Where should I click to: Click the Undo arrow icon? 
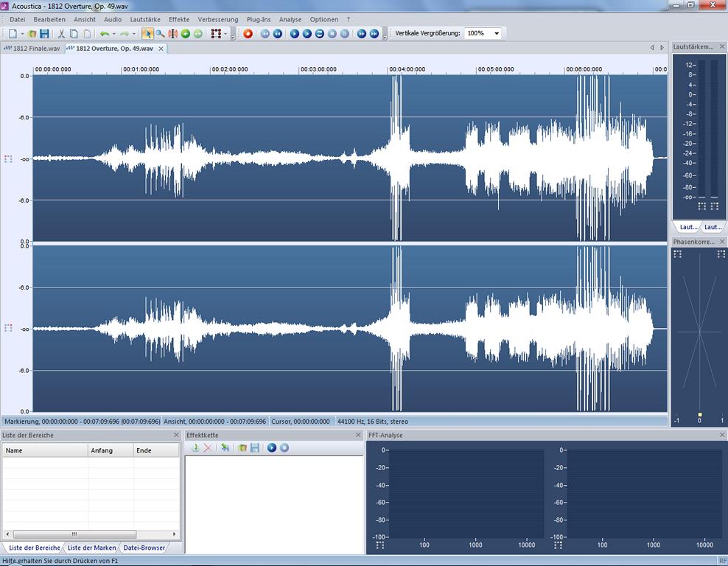pos(105,34)
